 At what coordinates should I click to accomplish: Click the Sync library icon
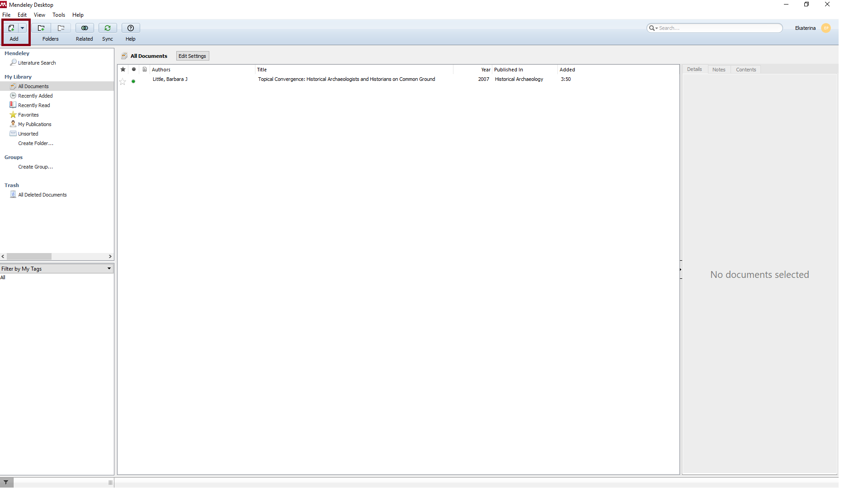[108, 28]
